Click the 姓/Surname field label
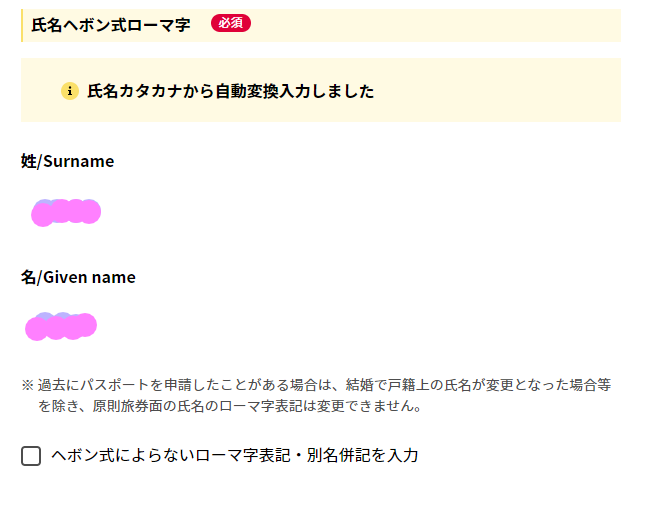 [68, 161]
